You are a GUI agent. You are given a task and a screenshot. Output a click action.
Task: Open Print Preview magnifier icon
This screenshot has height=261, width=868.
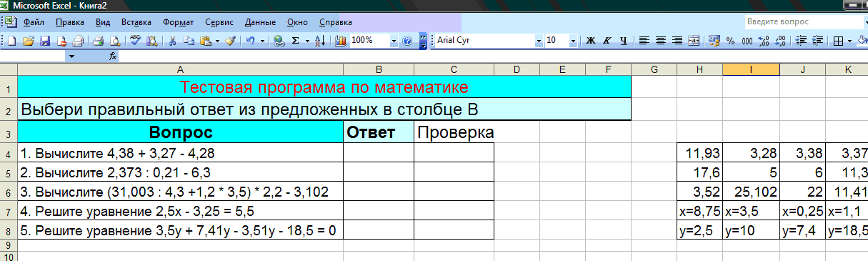tap(115, 41)
